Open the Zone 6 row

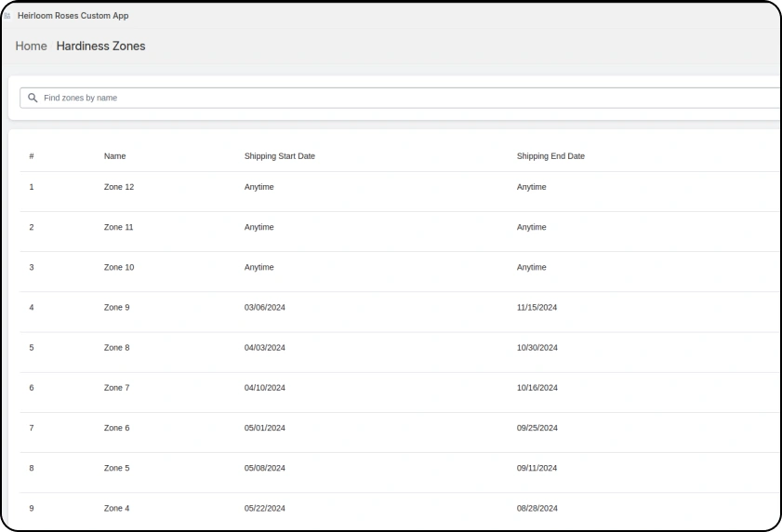click(116, 428)
